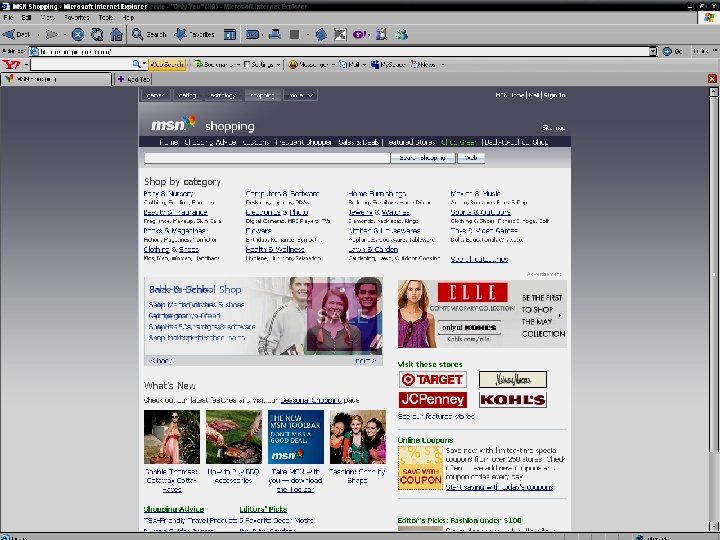720x540 pixels.
Task: Open the Favorites star icon
Action: click(x=180, y=34)
